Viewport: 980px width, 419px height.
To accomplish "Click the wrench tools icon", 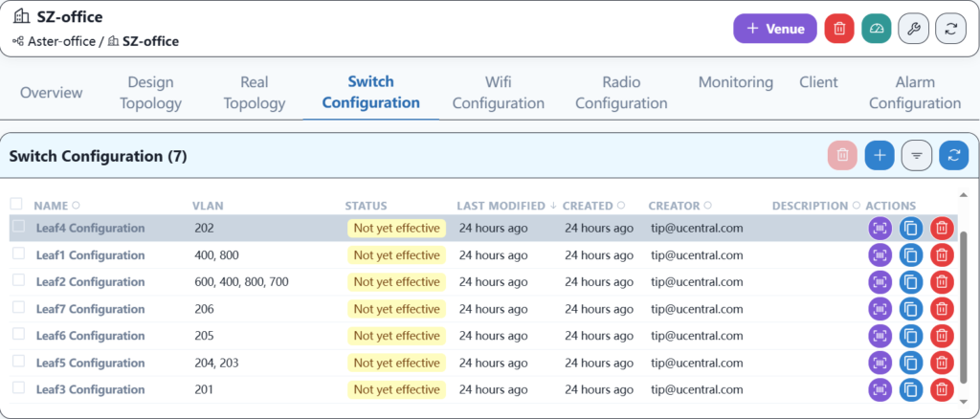I will [914, 29].
